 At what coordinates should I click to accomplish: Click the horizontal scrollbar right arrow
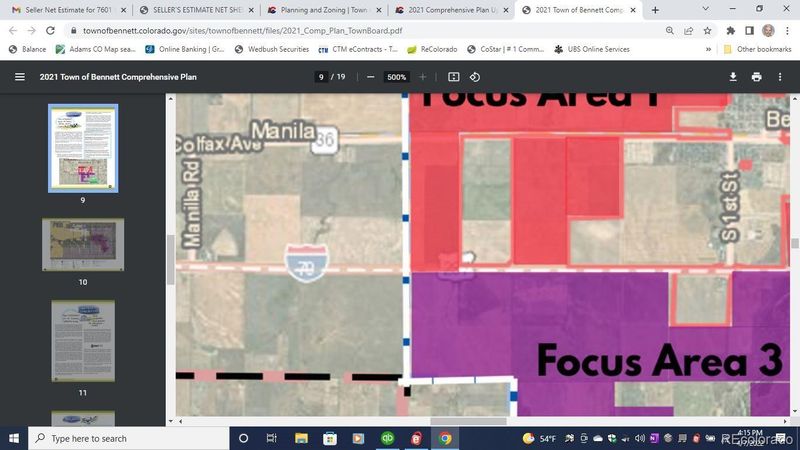tap(785, 421)
